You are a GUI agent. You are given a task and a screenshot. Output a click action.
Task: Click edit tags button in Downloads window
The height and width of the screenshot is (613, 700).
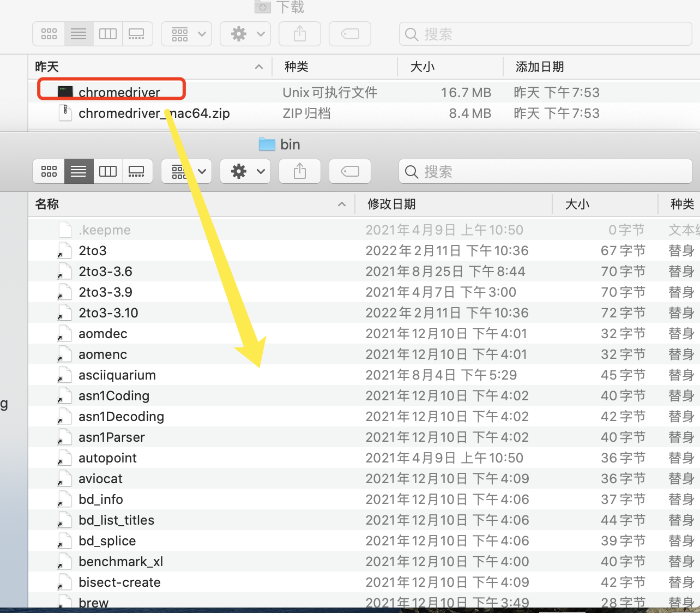[x=350, y=34]
